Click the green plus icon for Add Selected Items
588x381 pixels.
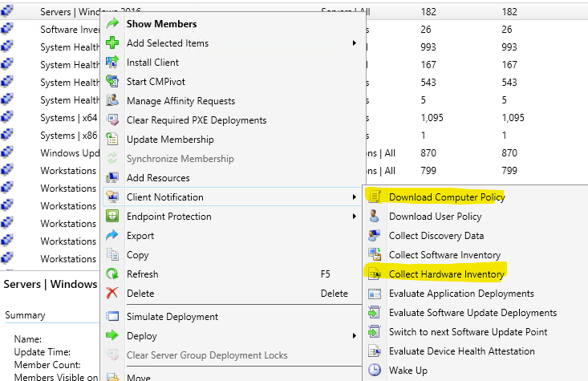click(x=112, y=43)
